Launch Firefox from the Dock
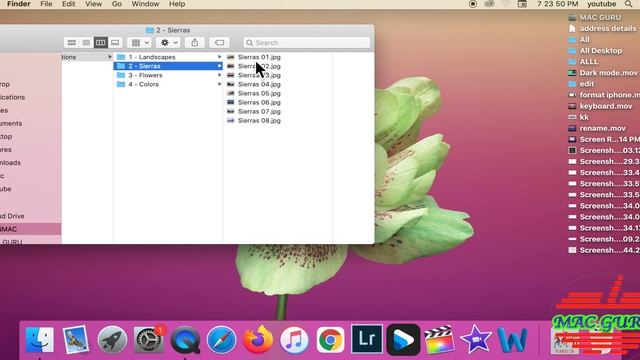 pyautogui.click(x=258, y=340)
